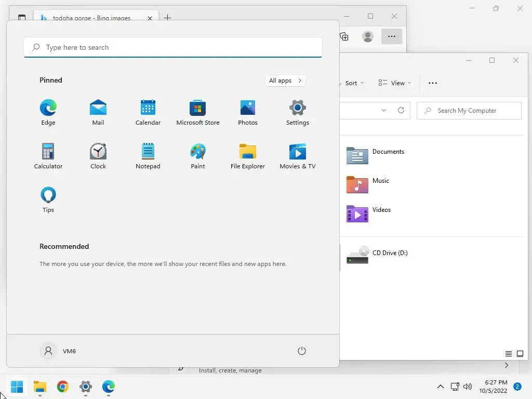
Task: Click the Windows Start button on taskbar
Action: click(x=17, y=387)
